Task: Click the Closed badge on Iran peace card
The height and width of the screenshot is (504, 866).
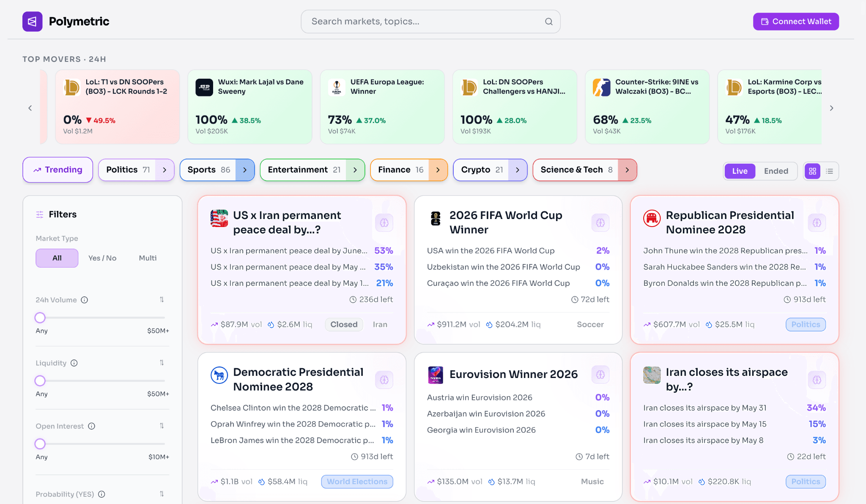Action: [x=344, y=325]
